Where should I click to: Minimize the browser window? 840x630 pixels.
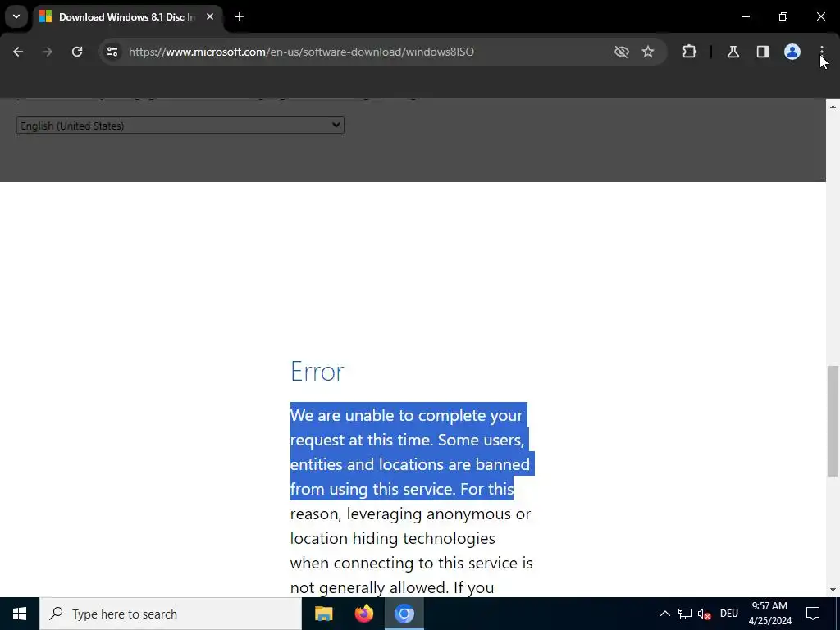(x=745, y=16)
